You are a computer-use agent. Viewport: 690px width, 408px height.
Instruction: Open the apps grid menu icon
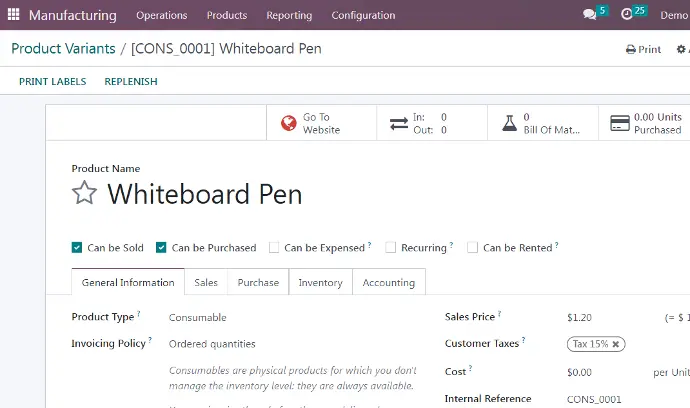pos(13,15)
